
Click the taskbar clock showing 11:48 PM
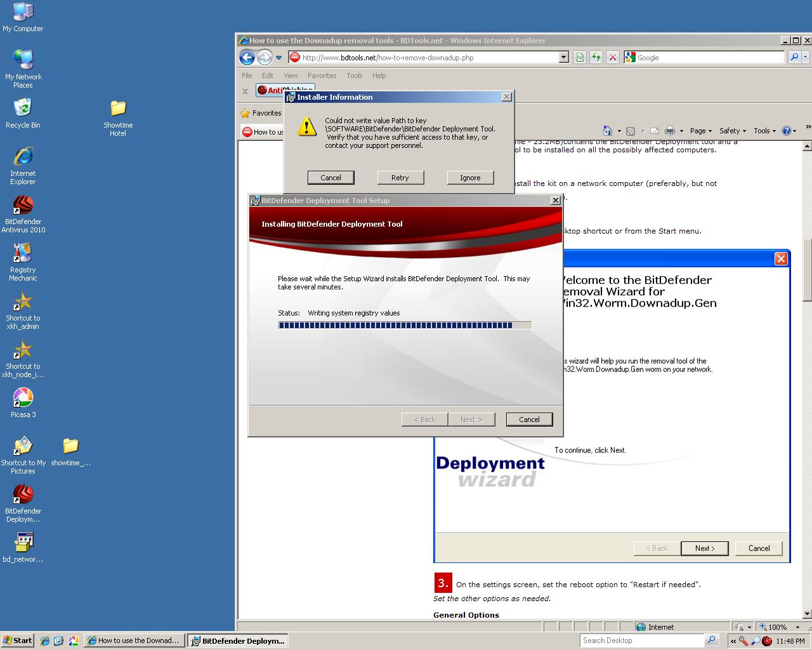[790, 641]
